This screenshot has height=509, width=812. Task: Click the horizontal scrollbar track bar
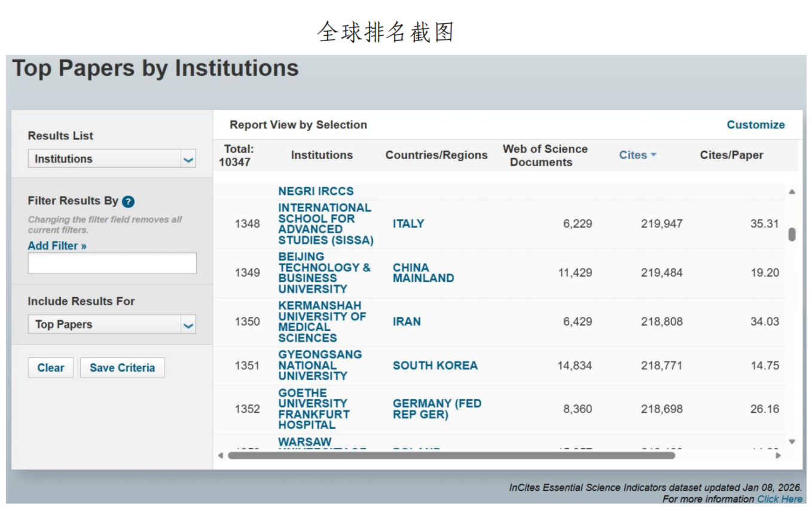(x=451, y=456)
